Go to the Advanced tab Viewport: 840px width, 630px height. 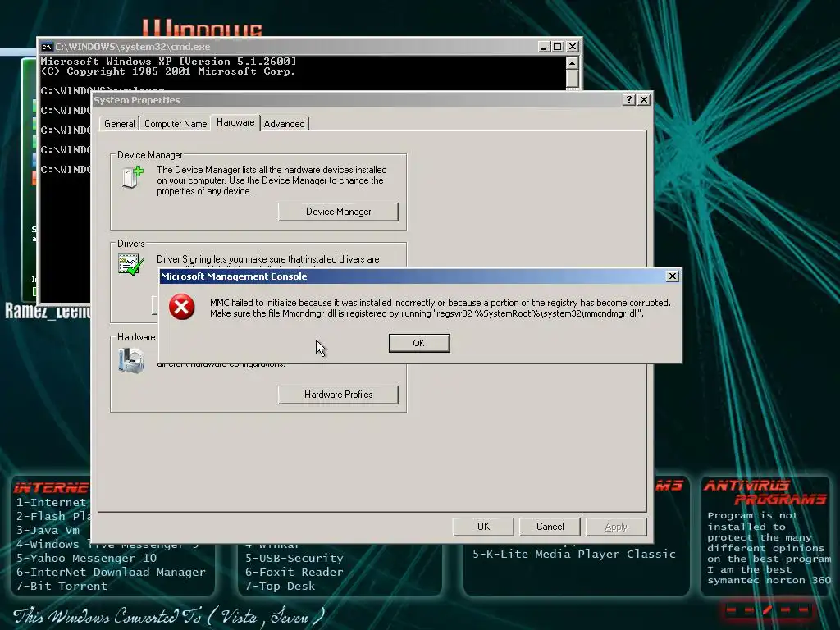(x=284, y=124)
